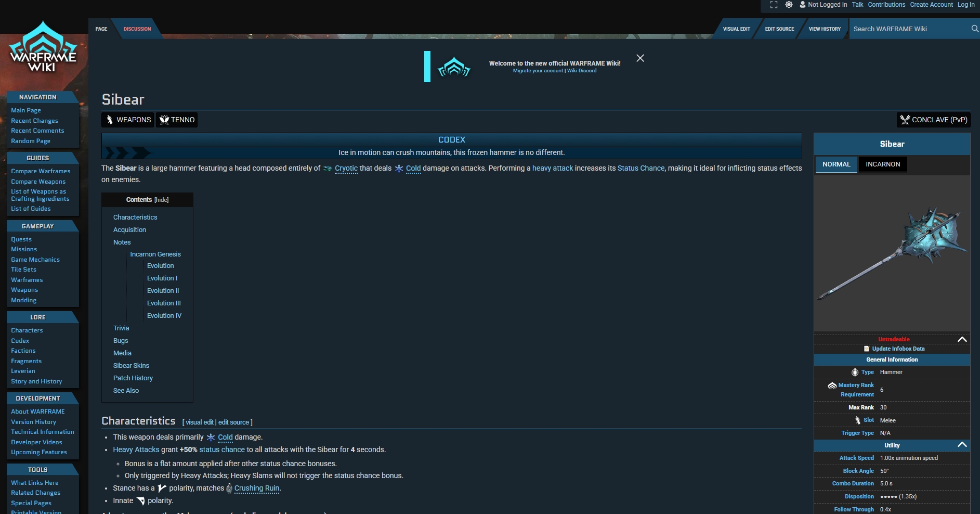The width and height of the screenshot is (980, 514).
Task: Collapse the Utility section chevron
Action: (x=962, y=445)
